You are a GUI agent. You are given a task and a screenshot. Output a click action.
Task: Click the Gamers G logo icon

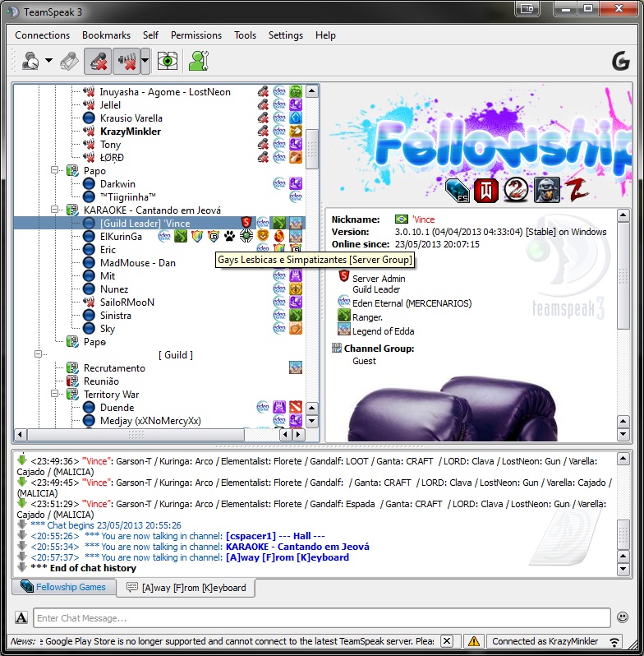620,61
